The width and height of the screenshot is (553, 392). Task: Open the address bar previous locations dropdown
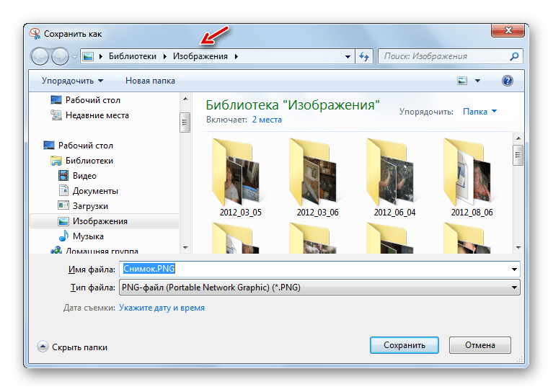[x=348, y=56]
